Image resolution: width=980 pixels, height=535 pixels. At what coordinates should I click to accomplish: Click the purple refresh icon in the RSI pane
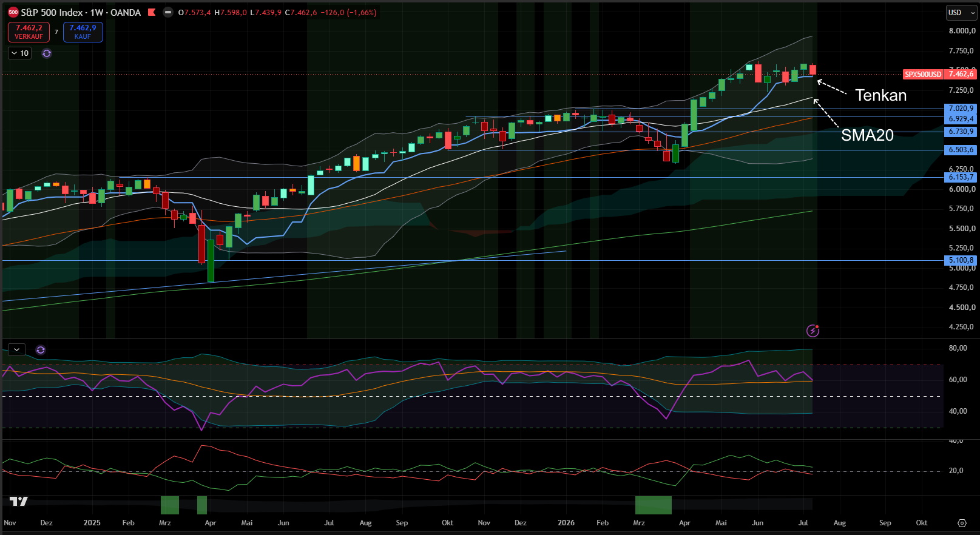click(41, 350)
